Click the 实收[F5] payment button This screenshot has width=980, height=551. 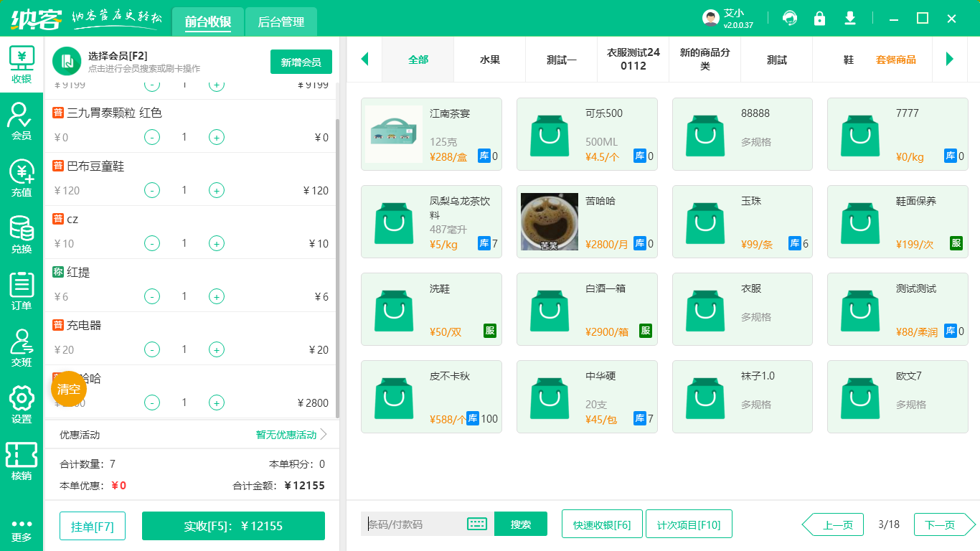[x=233, y=526]
